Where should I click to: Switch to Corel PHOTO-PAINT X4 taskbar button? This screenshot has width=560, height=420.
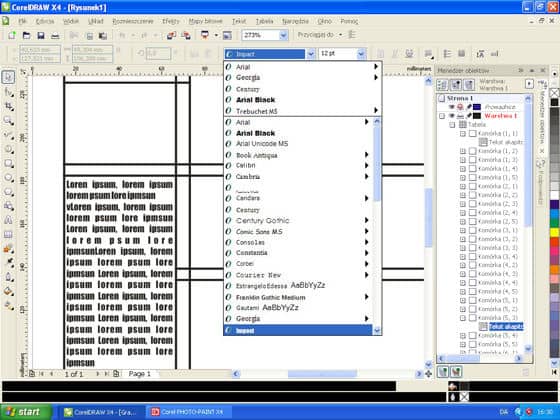click(x=188, y=412)
